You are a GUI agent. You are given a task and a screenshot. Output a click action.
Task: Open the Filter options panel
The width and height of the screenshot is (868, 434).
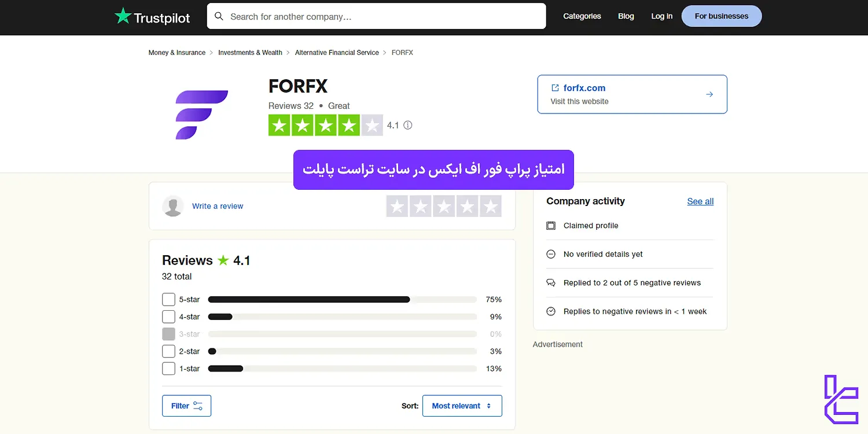point(186,406)
